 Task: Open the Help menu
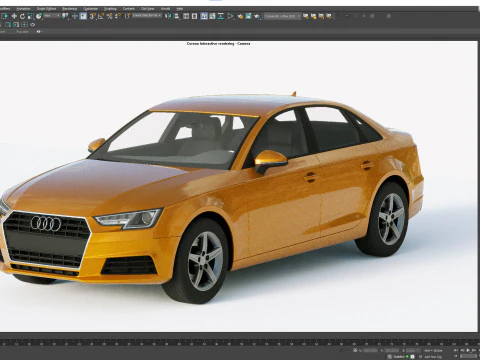point(180,9)
